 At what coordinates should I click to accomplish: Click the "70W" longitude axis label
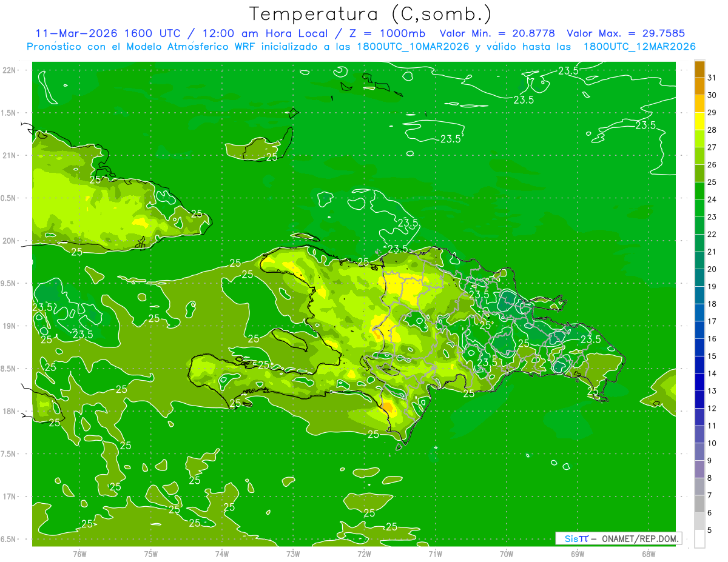507,554
